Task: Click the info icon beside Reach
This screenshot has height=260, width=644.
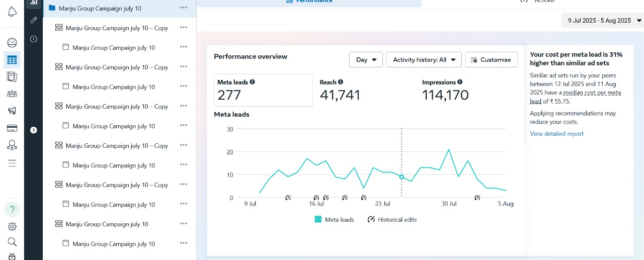Action: point(341,82)
